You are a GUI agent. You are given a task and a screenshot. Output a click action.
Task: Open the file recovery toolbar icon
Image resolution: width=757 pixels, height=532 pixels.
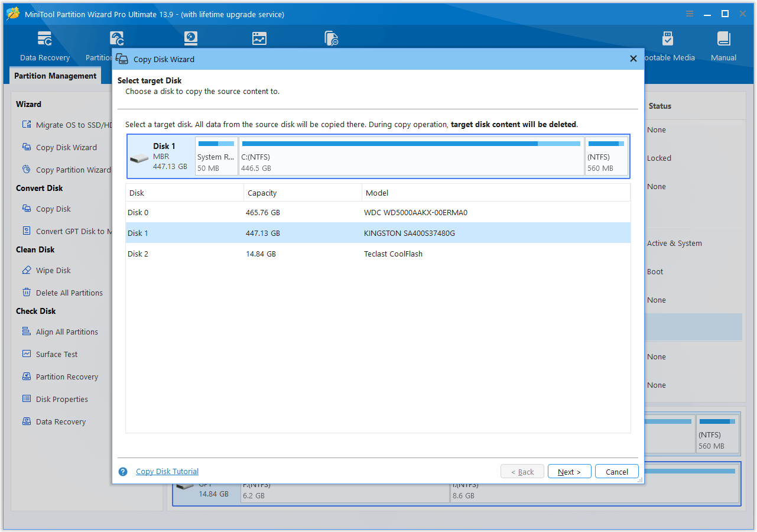click(x=331, y=39)
